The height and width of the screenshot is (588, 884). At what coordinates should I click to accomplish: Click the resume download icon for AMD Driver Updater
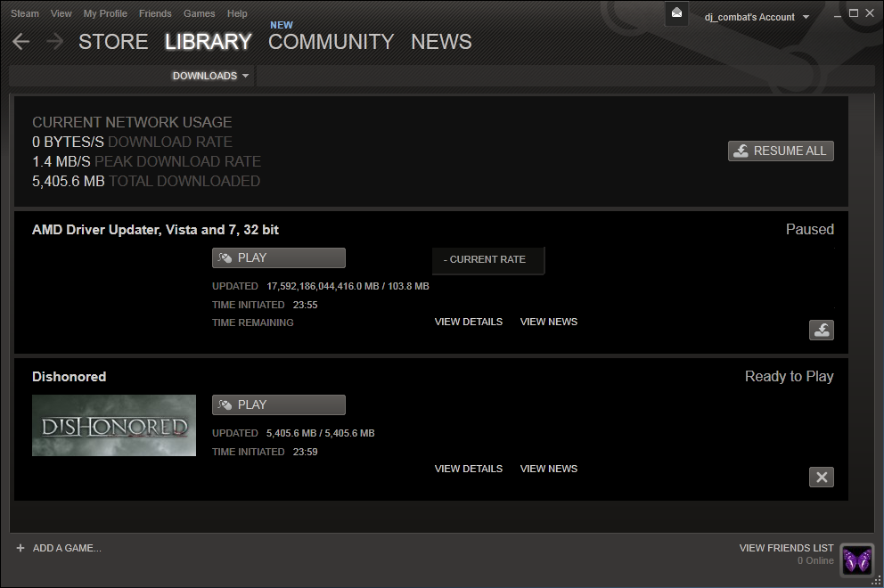(x=821, y=330)
